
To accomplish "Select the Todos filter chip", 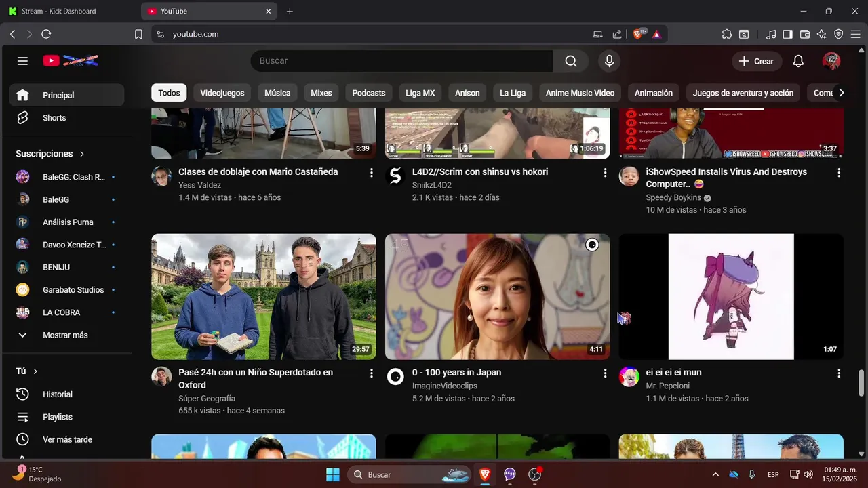I will pyautogui.click(x=169, y=93).
